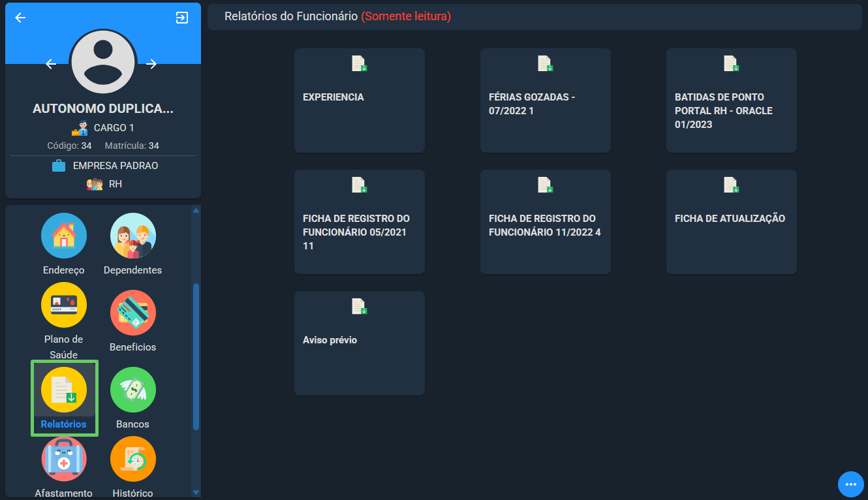This screenshot has width=868, height=500.
Task: Click the Endereço menu label
Action: coord(64,270)
